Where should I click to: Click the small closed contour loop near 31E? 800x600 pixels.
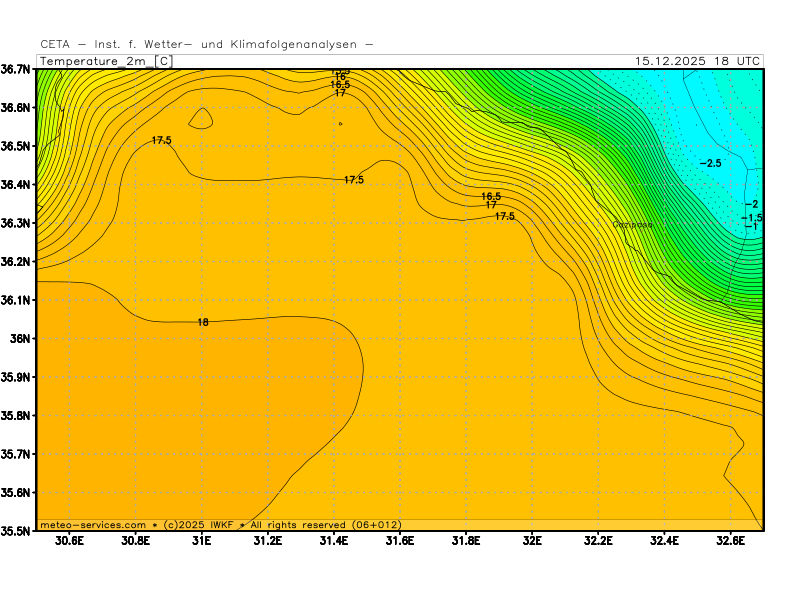tap(201, 118)
